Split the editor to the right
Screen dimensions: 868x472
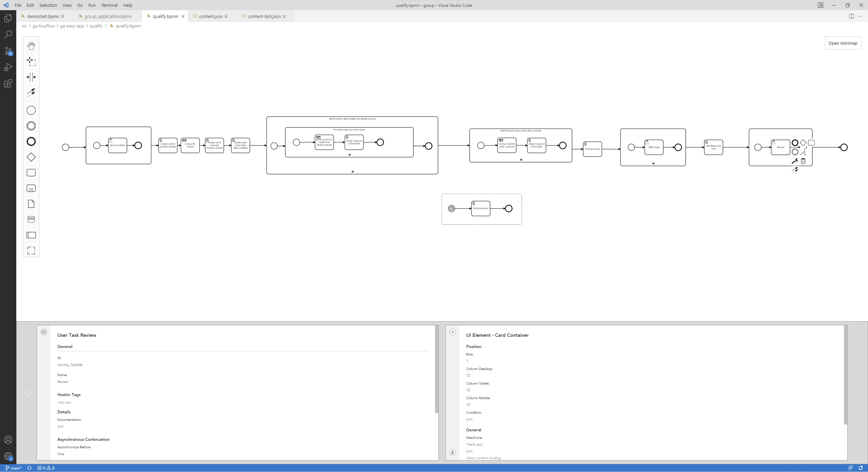point(851,16)
